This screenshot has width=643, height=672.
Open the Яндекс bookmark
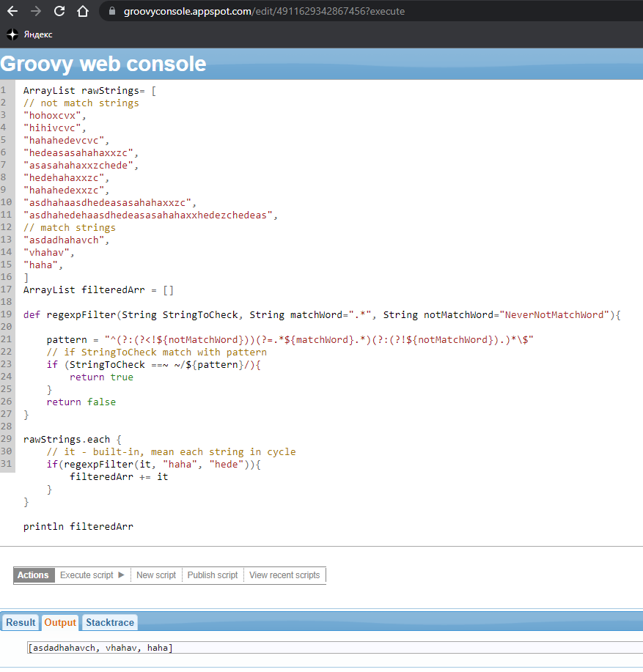(29, 34)
